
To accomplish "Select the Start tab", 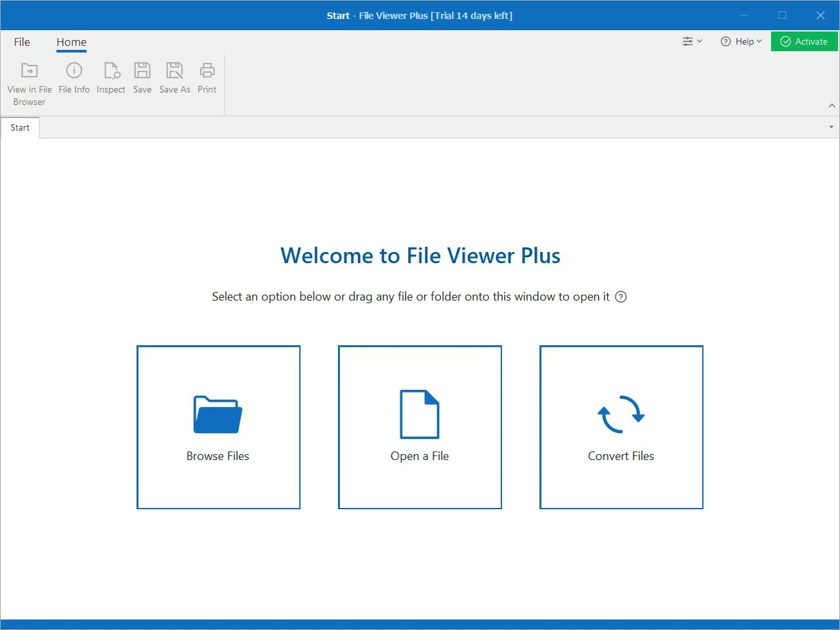I will [x=19, y=127].
